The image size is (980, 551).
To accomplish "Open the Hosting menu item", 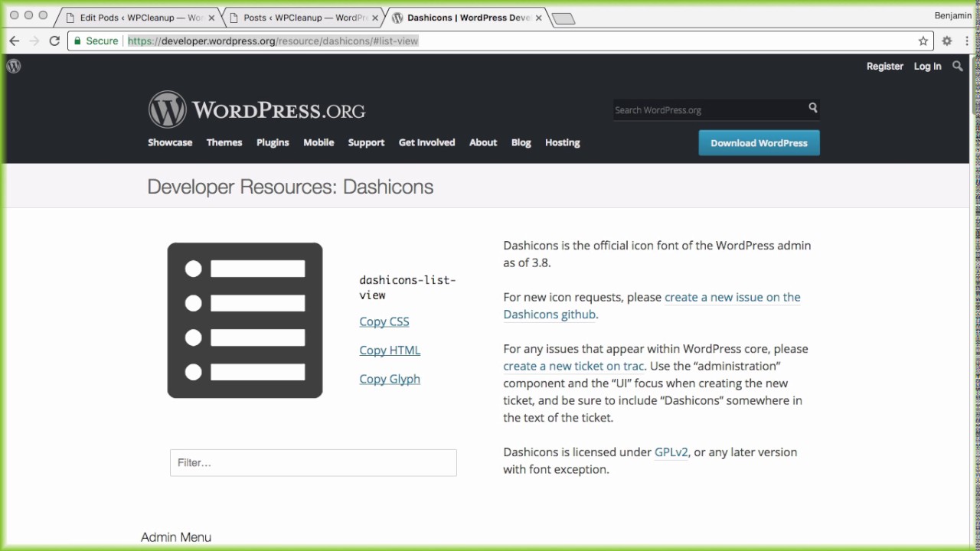I will tap(562, 143).
